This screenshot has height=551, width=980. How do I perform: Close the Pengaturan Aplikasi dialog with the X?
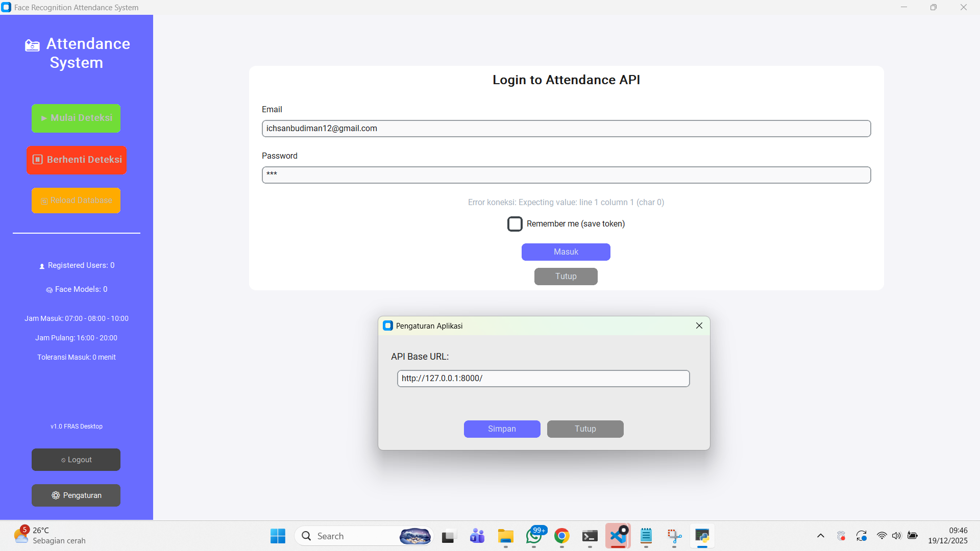click(x=699, y=325)
